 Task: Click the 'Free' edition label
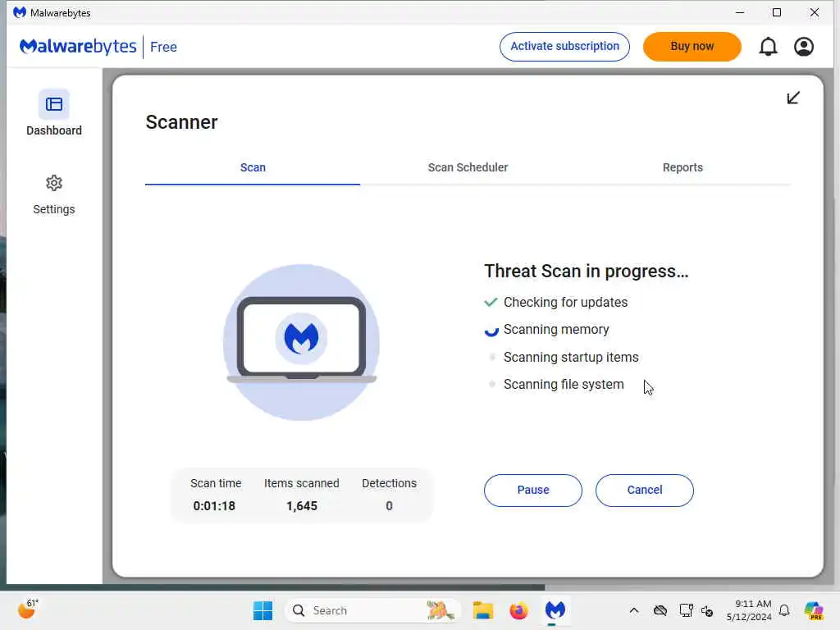point(163,47)
